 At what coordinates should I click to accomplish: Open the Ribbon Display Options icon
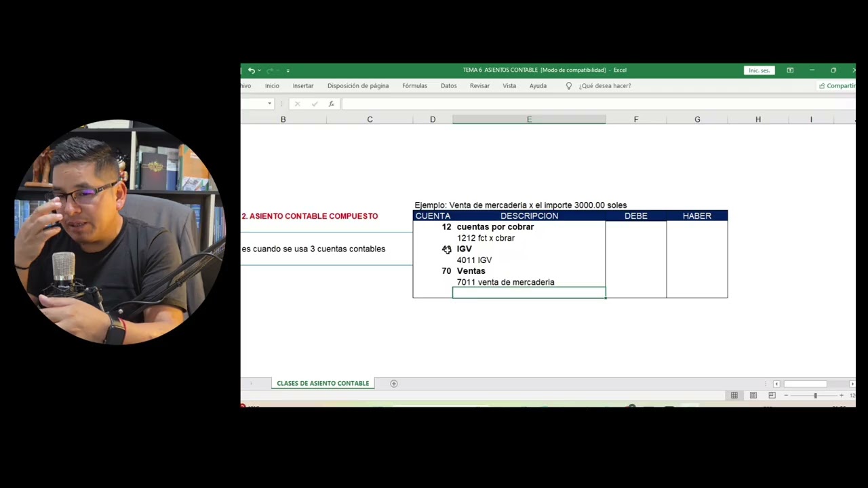pyautogui.click(x=790, y=70)
